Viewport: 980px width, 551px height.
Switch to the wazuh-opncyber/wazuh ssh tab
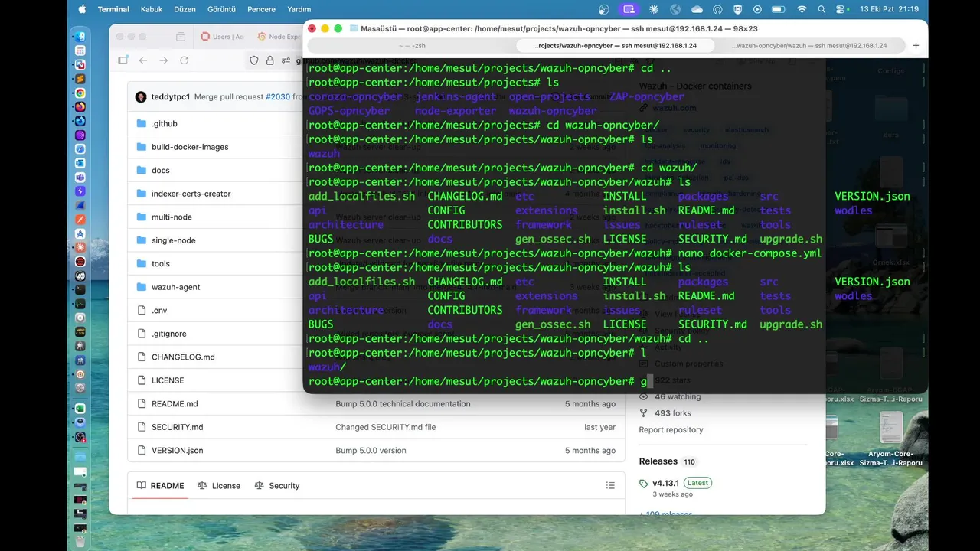(809, 46)
